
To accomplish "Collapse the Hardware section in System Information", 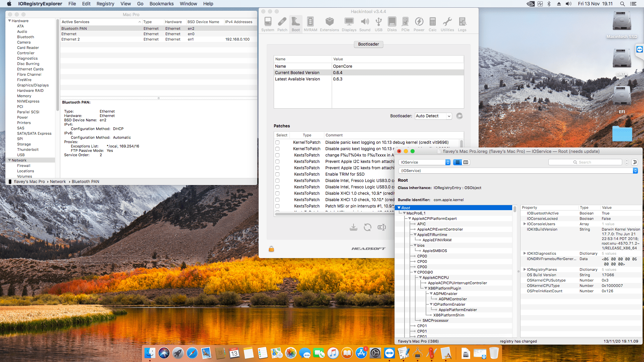I will click(10, 21).
